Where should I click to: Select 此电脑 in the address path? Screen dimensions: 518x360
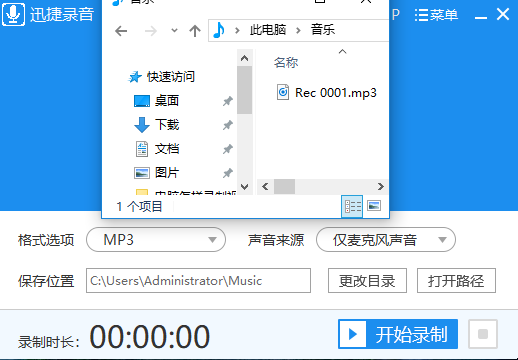point(268,30)
